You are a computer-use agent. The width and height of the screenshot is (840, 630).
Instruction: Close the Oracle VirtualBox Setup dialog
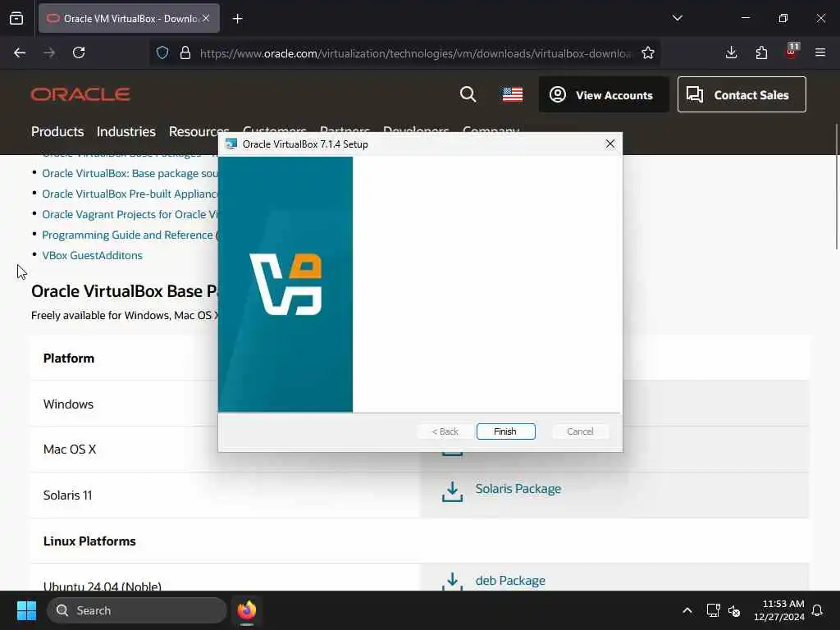coord(609,144)
